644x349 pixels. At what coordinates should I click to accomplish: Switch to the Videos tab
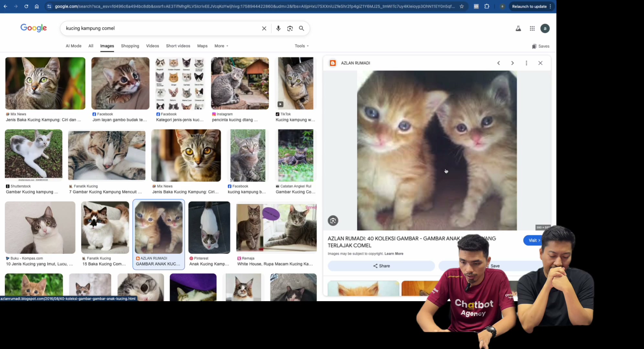click(x=153, y=46)
